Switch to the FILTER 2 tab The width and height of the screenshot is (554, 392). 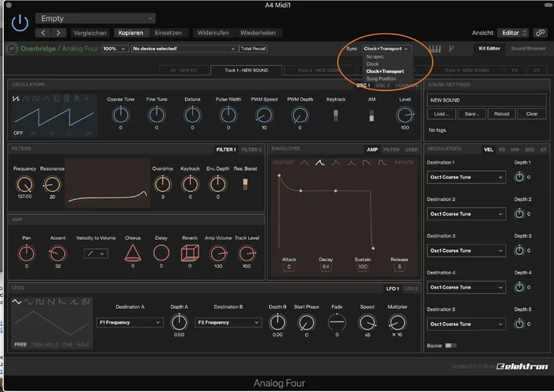click(x=251, y=149)
